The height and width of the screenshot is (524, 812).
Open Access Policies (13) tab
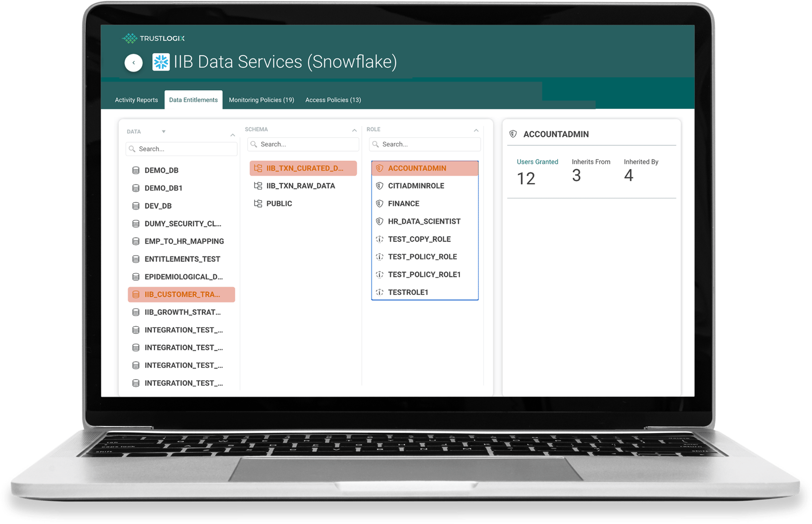pos(333,100)
